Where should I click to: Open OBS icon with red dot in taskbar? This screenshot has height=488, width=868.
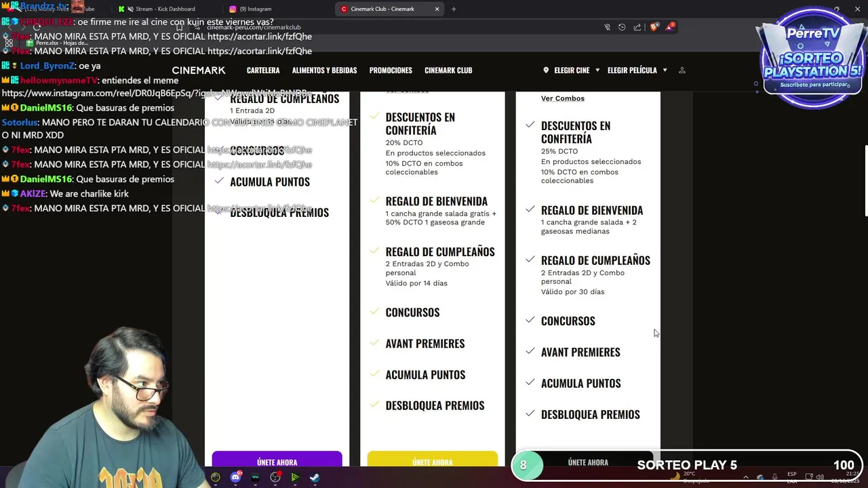275,477
